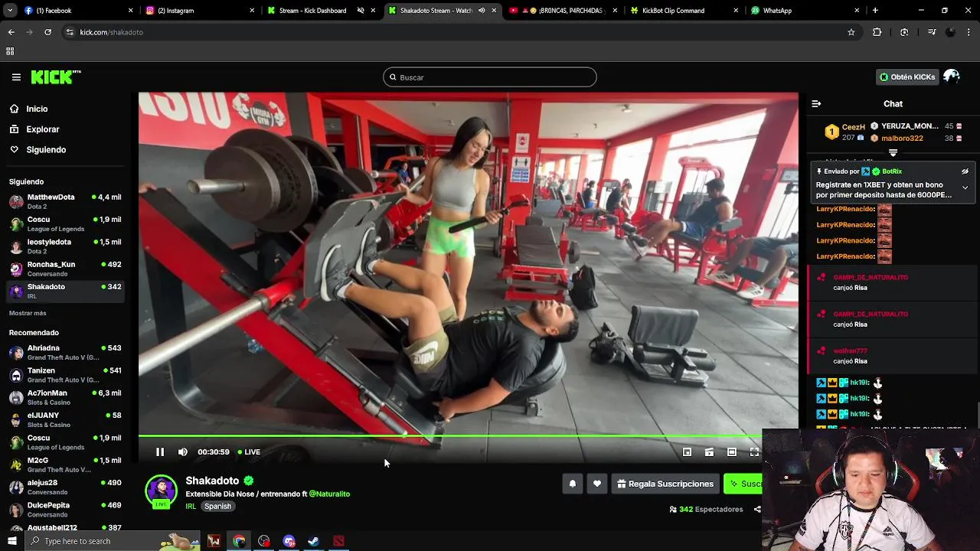Screen dimensions: 980x551
Task: Hide the pinned BotRix message
Action: pyautogui.click(x=965, y=171)
